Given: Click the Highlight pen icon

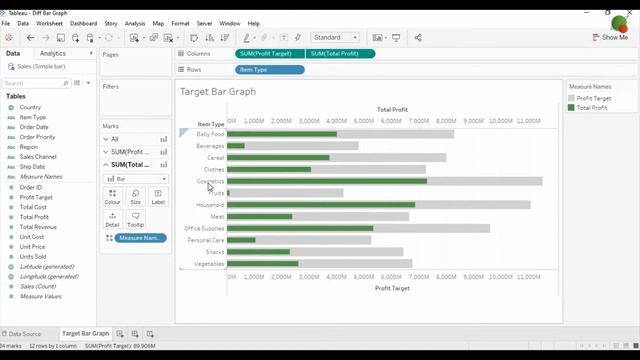Looking at the screenshot, I should pos(247,38).
